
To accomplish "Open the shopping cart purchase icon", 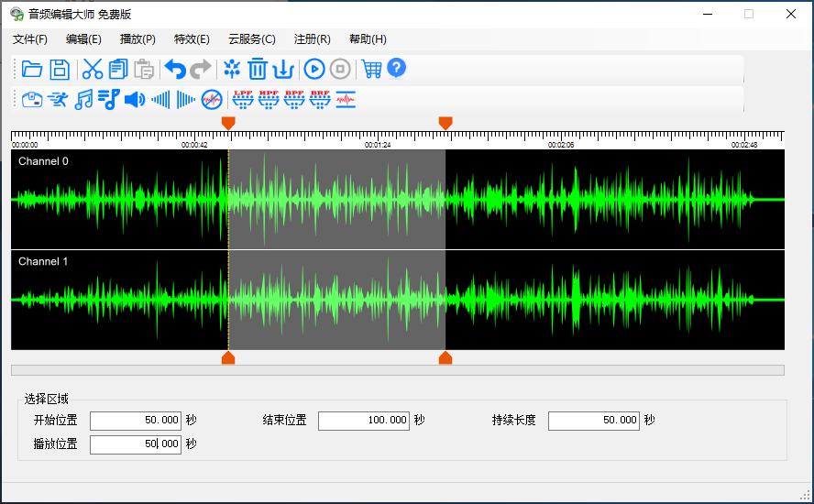I will coord(371,69).
